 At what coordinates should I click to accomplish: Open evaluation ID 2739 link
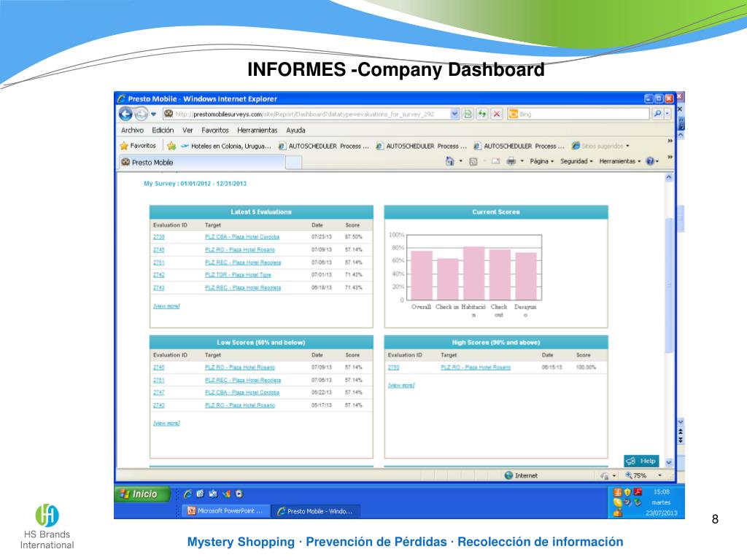[158, 237]
